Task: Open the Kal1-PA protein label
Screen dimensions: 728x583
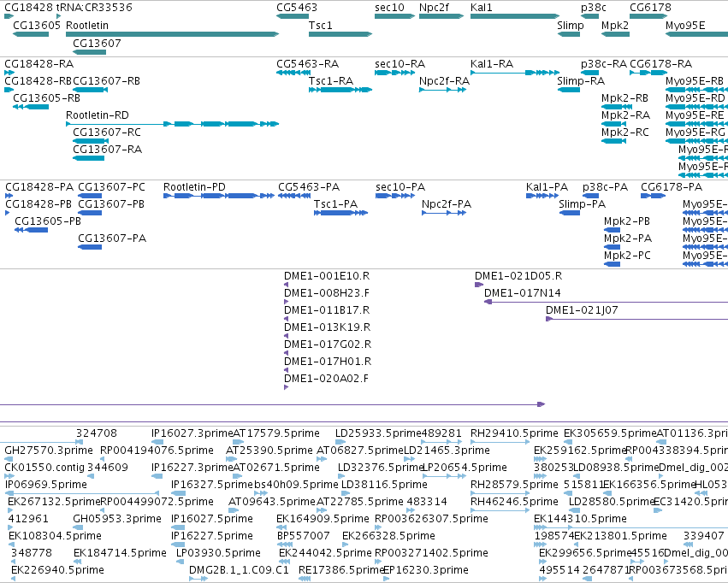Action: [547, 187]
